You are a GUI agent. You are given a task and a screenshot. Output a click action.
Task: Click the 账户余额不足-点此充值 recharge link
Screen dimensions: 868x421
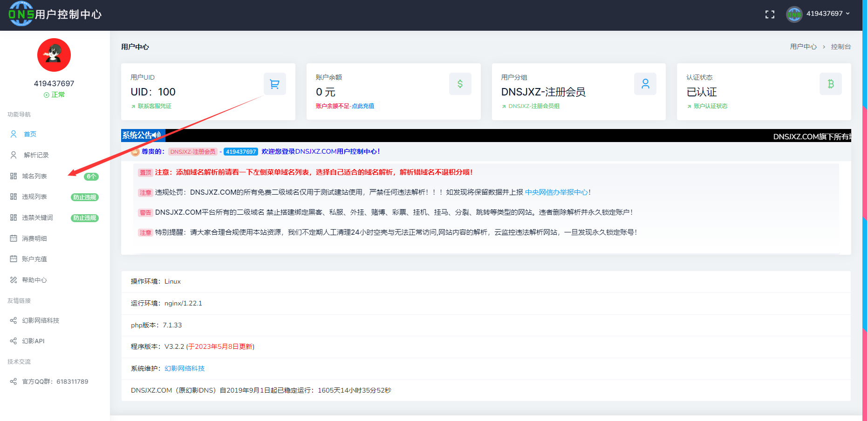[x=345, y=106]
